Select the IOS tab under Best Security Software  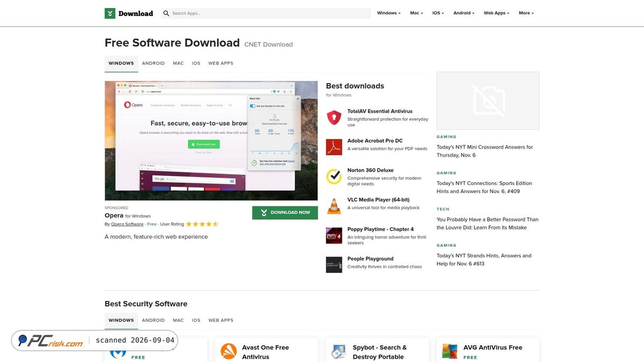(196, 320)
